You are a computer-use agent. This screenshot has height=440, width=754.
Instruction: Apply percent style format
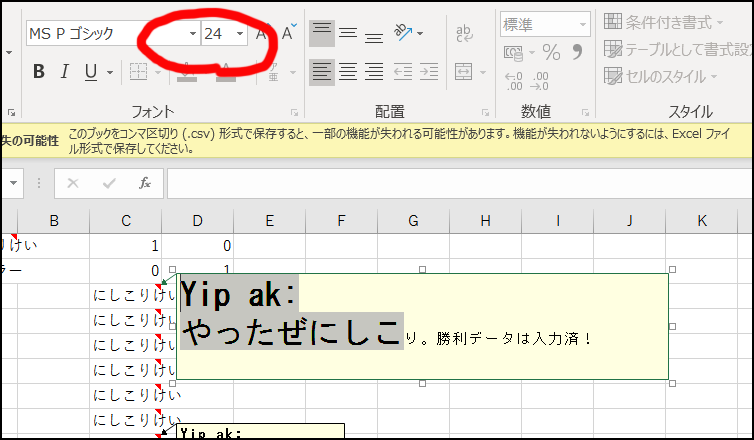[551, 52]
